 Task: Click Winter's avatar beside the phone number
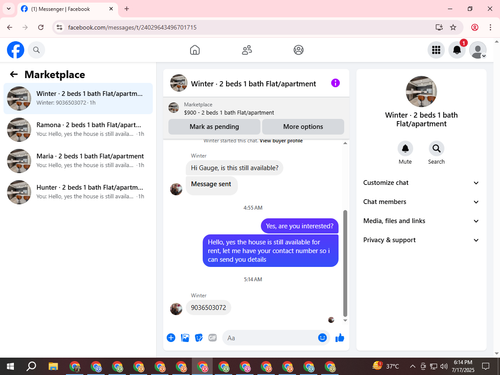coord(176,309)
